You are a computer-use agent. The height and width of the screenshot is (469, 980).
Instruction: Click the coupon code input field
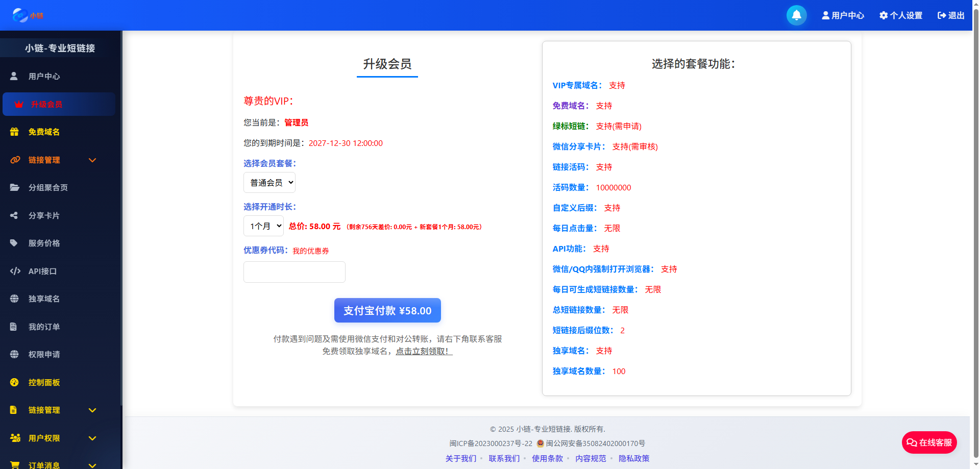[x=294, y=272]
